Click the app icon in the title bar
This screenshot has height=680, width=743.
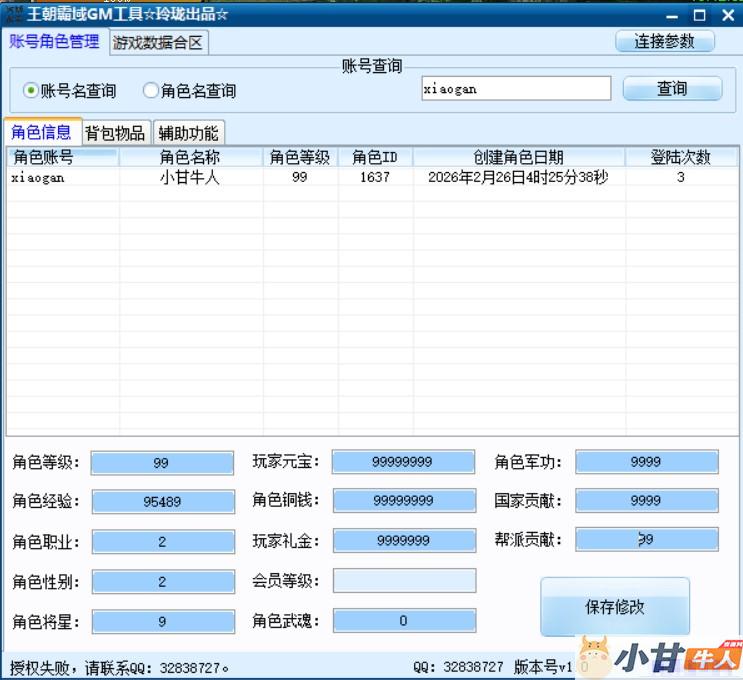click(14, 14)
